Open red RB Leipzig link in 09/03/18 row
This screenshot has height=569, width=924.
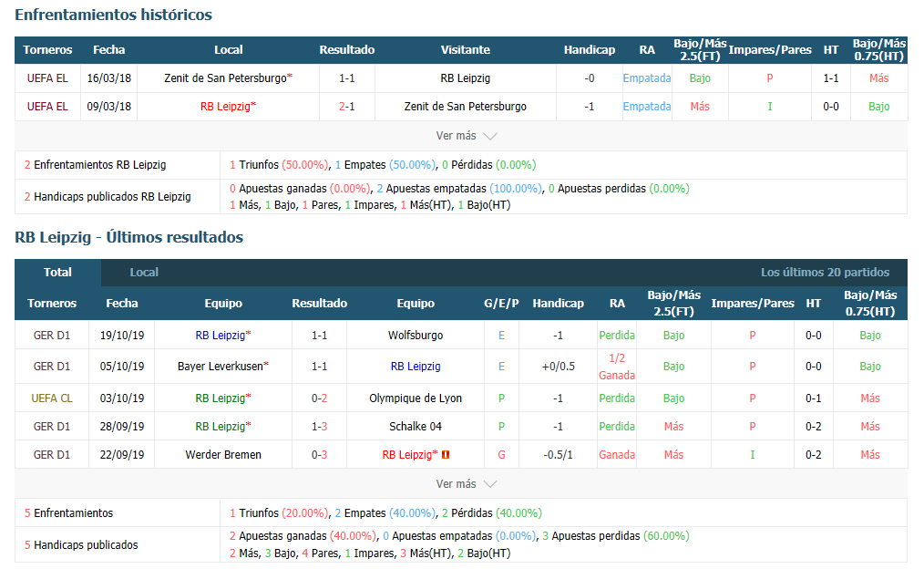pyautogui.click(x=225, y=107)
